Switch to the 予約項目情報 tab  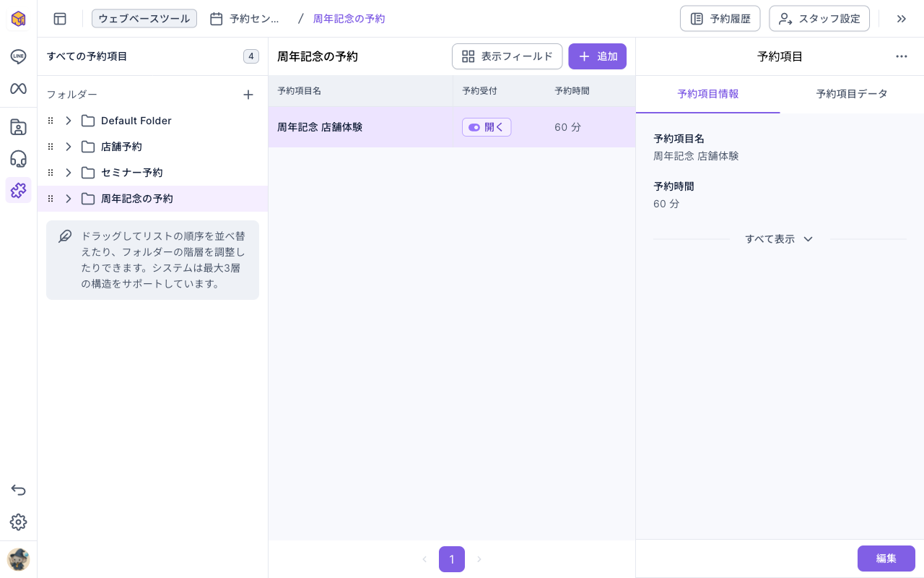click(x=707, y=94)
